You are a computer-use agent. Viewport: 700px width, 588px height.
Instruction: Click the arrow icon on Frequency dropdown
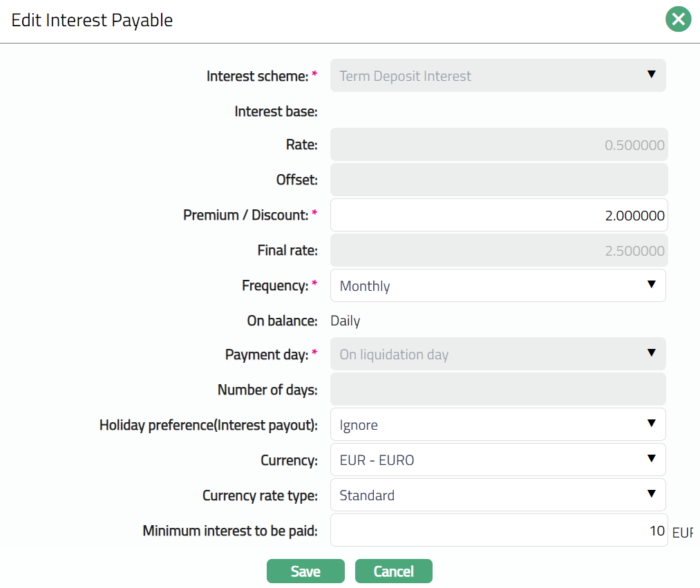coord(651,285)
